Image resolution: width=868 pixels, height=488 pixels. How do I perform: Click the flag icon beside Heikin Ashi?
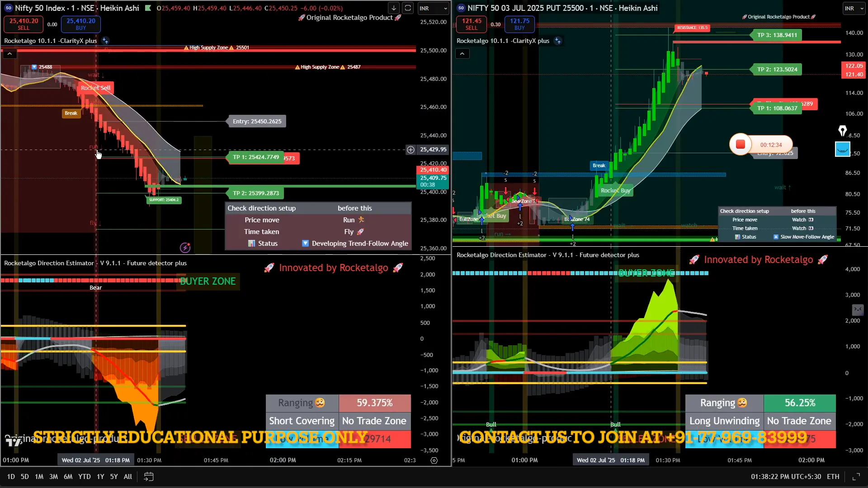148,8
